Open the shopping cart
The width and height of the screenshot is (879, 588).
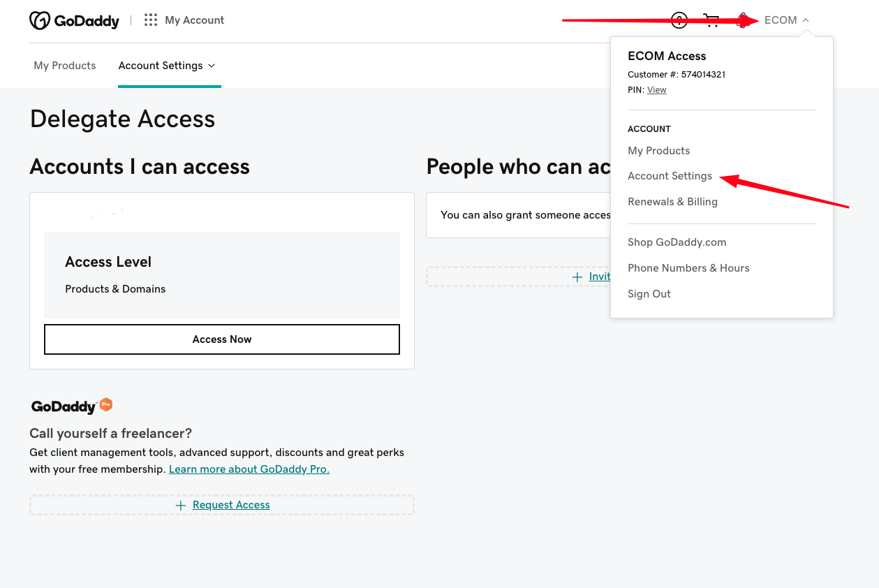coord(711,20)
